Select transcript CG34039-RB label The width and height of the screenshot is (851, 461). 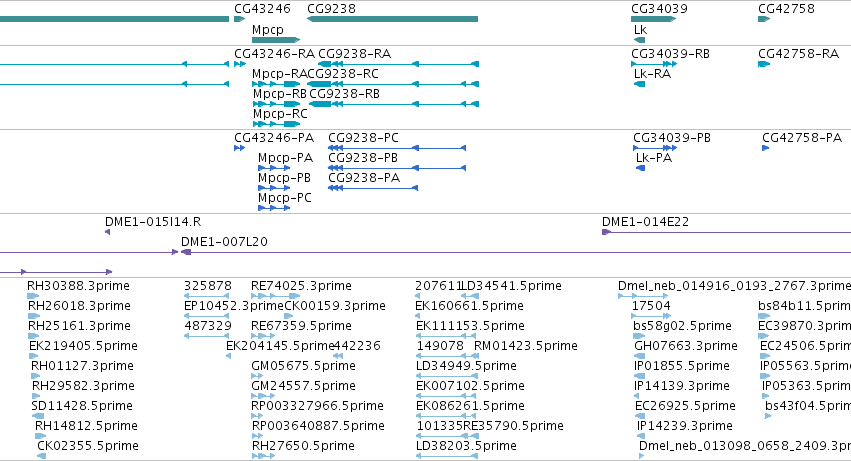coord(670,54)
